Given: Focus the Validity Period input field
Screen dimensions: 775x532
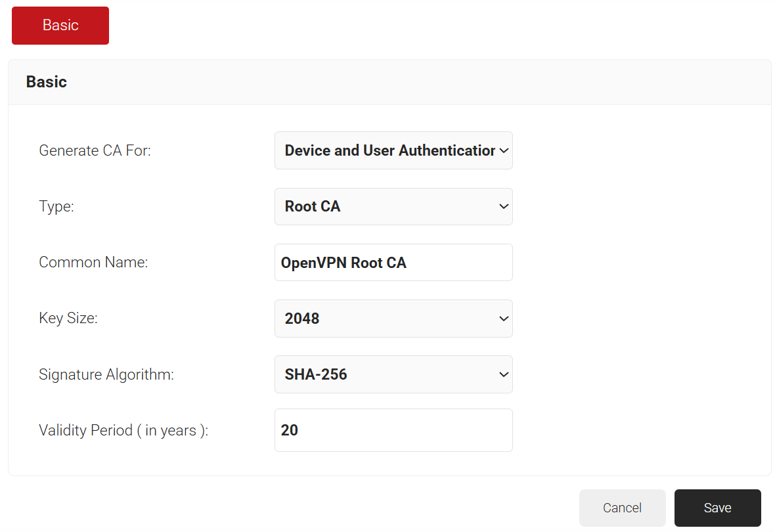Looking at the screenshot, I should (x=393, y=430).
